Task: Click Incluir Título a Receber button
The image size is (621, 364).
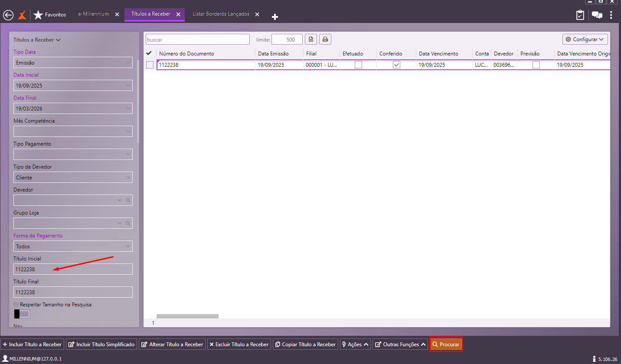Action: point(32,344)
